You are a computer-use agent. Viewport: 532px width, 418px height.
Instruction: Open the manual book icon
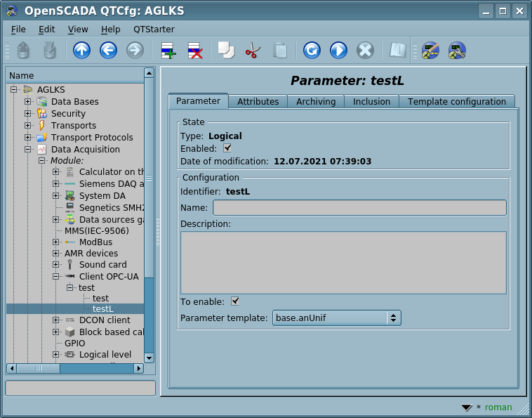click(398, 51)
